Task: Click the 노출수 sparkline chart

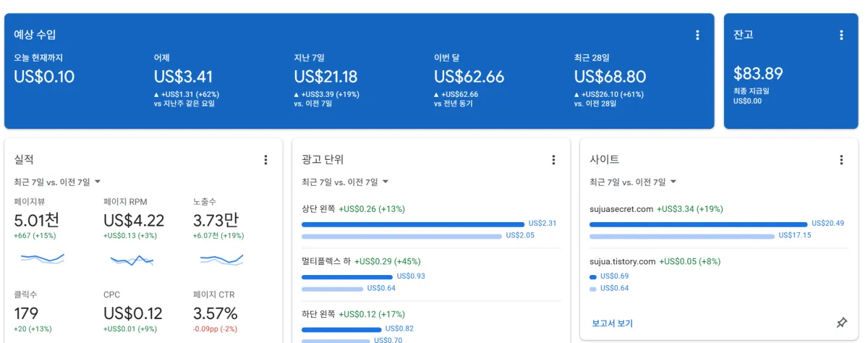Action: [221, 258]
